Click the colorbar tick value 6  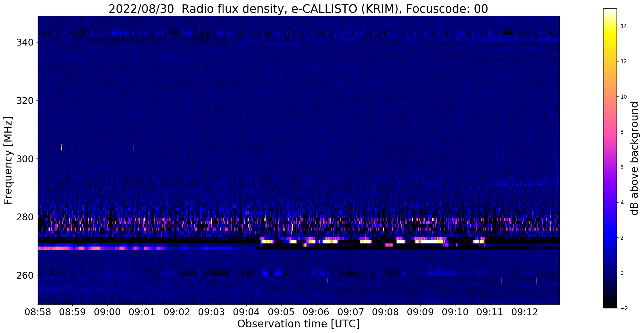[x=622, y=167]
